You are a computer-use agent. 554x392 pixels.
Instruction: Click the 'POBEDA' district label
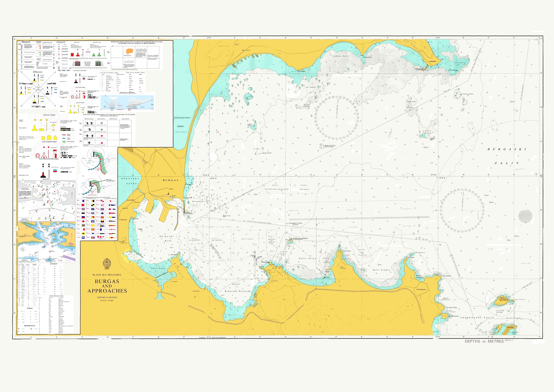[x=123, y=220]
